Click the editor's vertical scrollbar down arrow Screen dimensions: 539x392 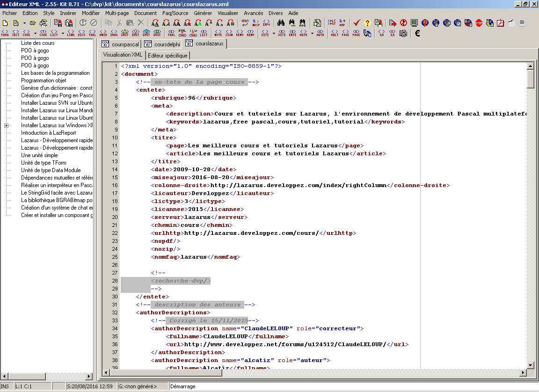[530, 365]
